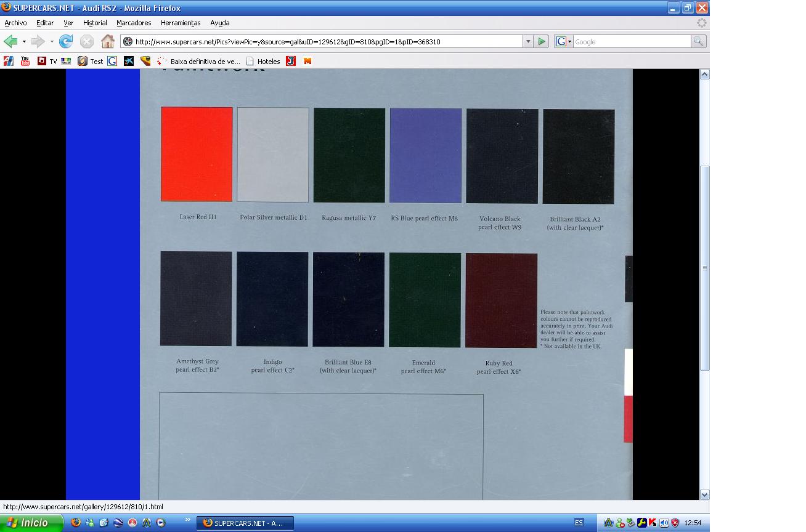
Task: Click the 'Please note that paintwork' note text
Action: point(576,329)
